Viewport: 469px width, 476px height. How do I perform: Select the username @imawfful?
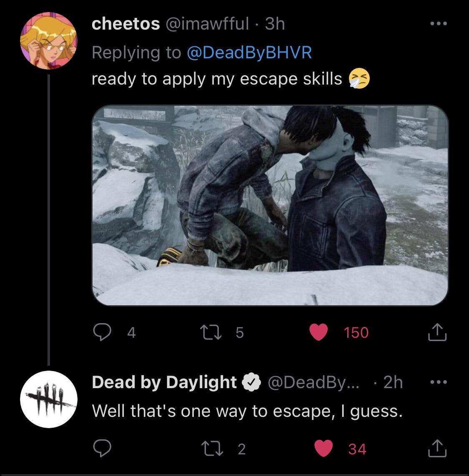pyautogui.click(x=206, y=24)
